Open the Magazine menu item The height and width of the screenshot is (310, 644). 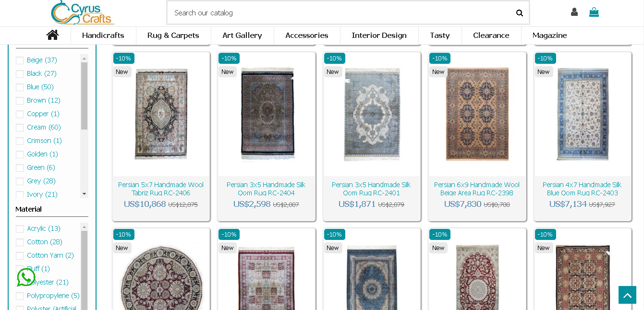(549, 35)
